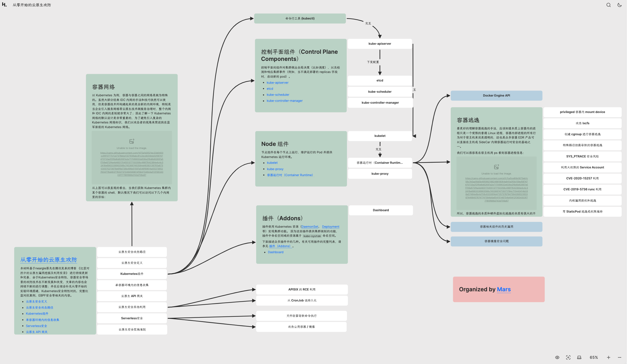Screen dimensions: 627x364
Task: Zoom out with the minus icon
Action: tap(619, 357)
